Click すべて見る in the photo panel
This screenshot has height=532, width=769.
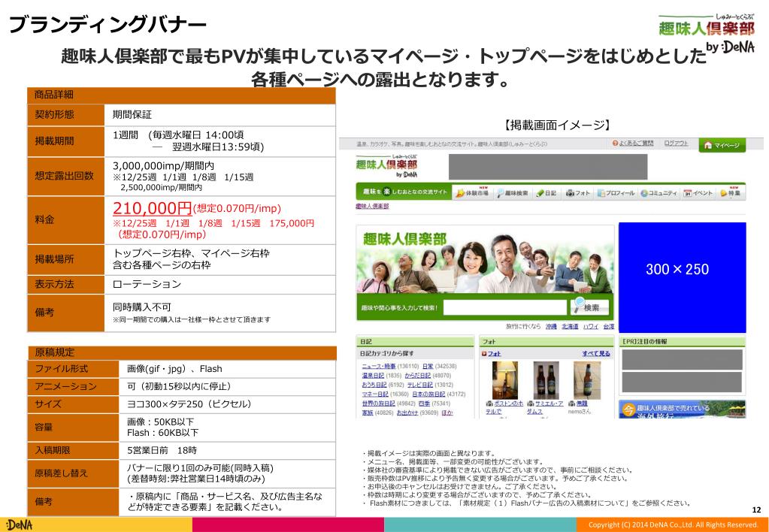click(x=596, y=353)
